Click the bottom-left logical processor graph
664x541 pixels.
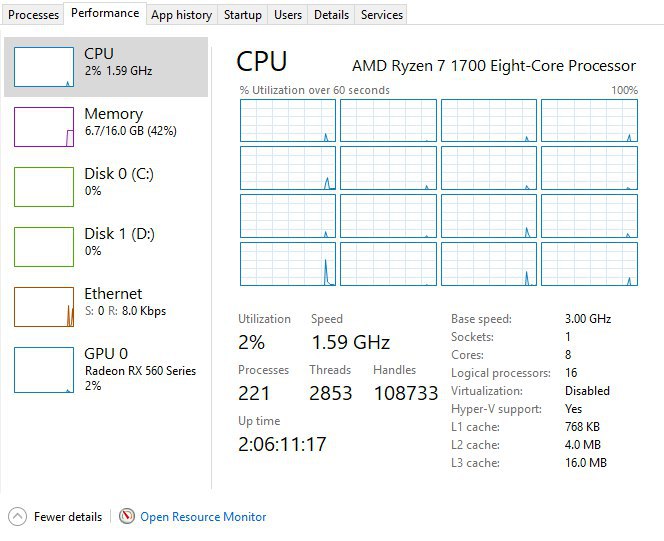[287, 263]
